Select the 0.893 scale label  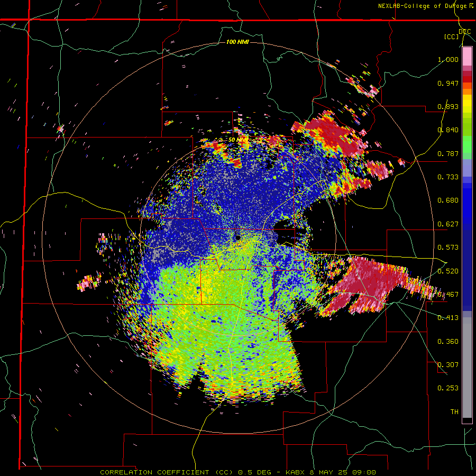[x=448, y=106]
